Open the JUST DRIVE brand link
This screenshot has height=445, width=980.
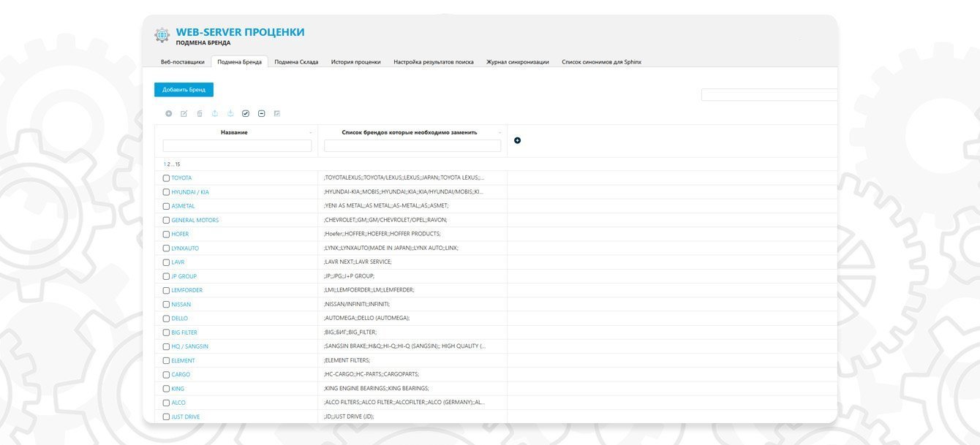coord(186,417)
